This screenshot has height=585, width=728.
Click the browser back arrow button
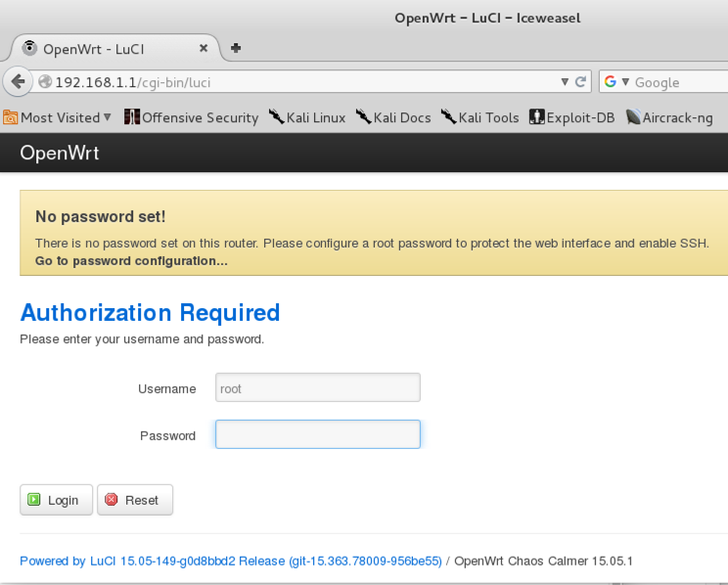coord(18,82)
